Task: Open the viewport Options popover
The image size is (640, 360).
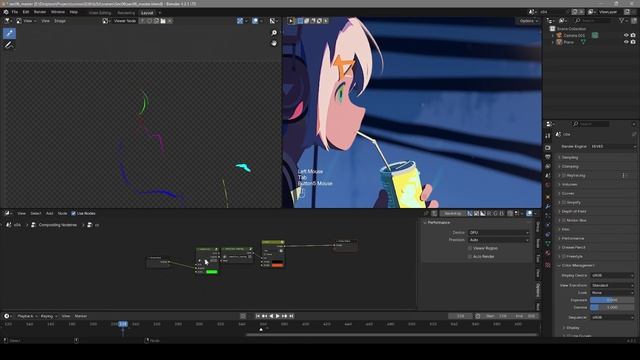Action: point(528,21)
